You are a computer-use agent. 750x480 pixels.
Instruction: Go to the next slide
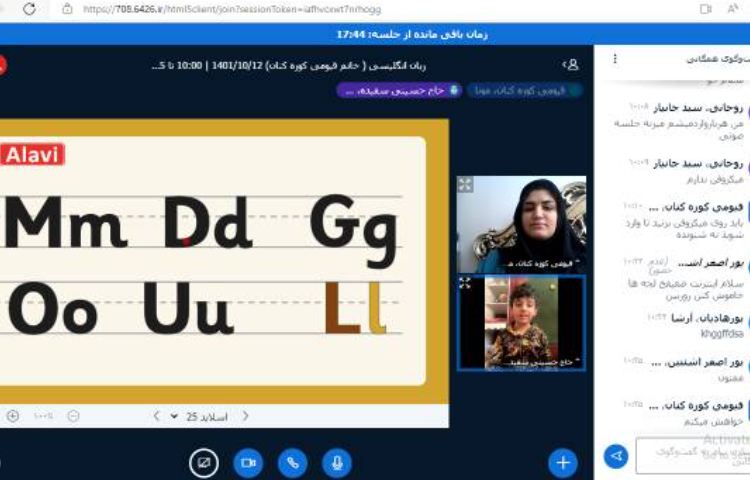[245, 416]
